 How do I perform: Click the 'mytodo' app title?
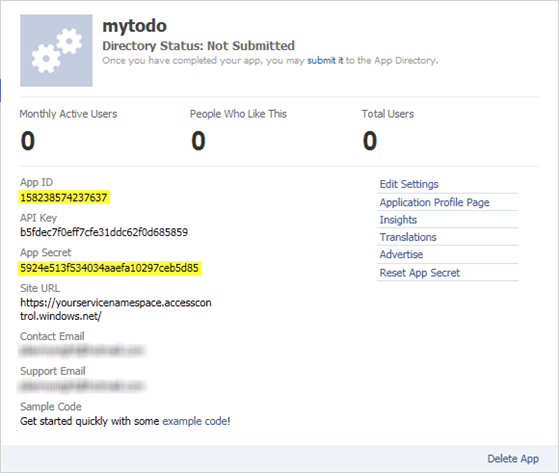(134, 26)
